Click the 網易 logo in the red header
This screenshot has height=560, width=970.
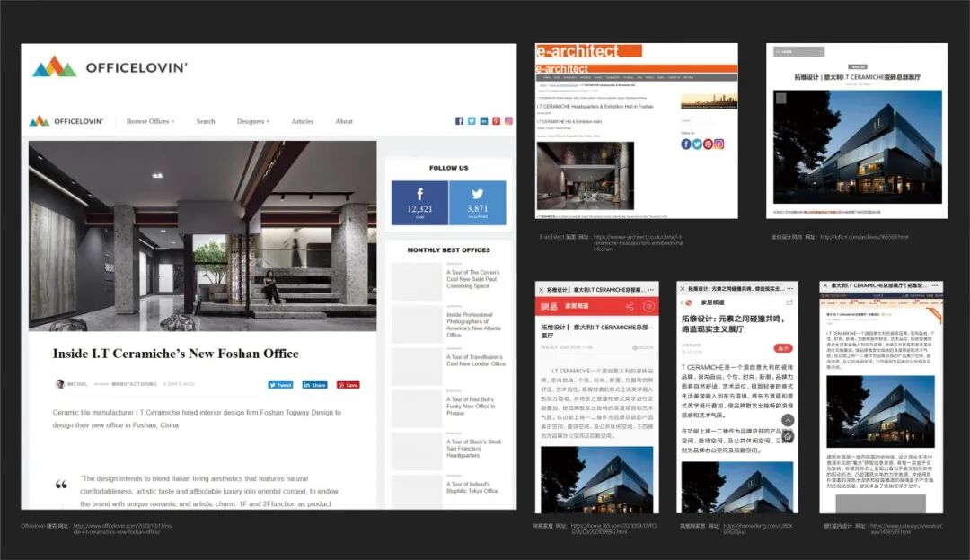click(x=549, y=306)
